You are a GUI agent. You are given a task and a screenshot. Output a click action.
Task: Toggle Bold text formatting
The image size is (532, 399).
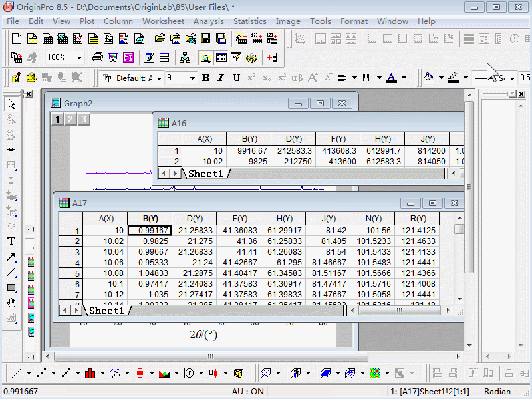point(205,78)
